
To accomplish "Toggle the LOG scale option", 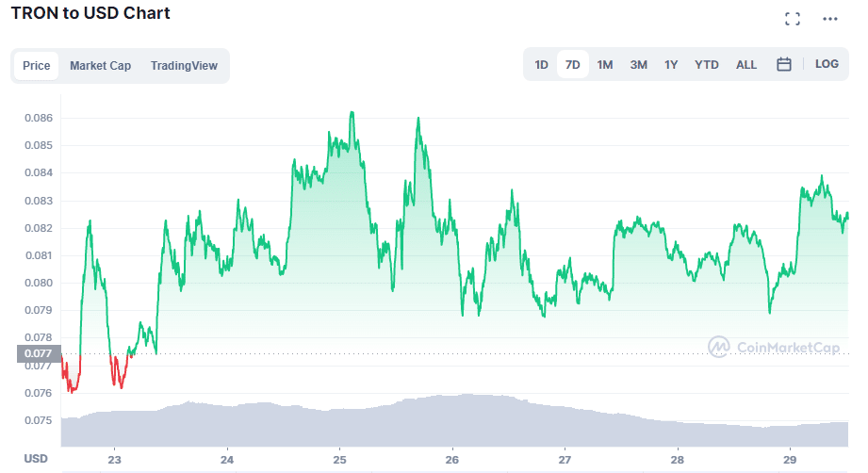I will coord(827,64).
